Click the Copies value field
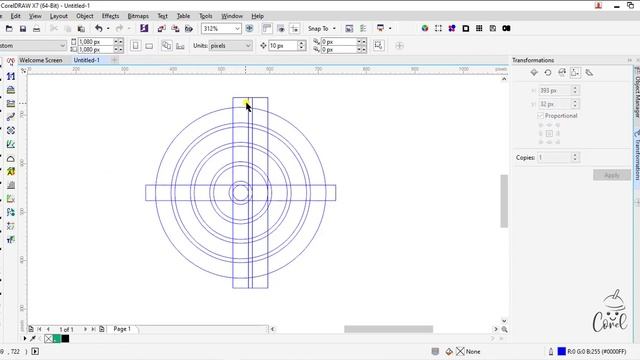 554,157
